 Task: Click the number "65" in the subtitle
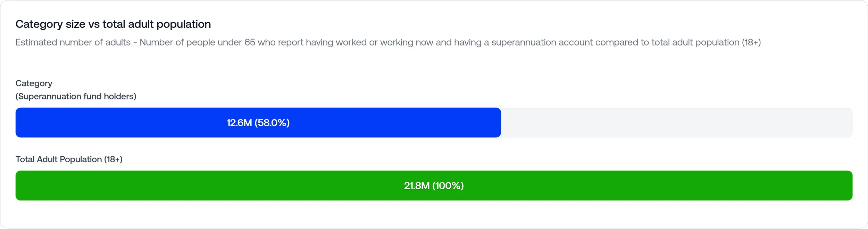250,42
